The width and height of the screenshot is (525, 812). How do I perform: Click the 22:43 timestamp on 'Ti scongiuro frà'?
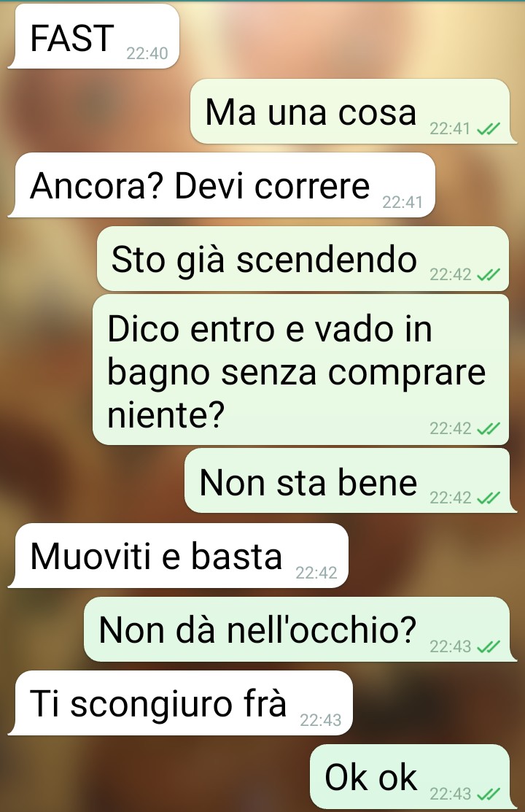(x=321, y=720)
